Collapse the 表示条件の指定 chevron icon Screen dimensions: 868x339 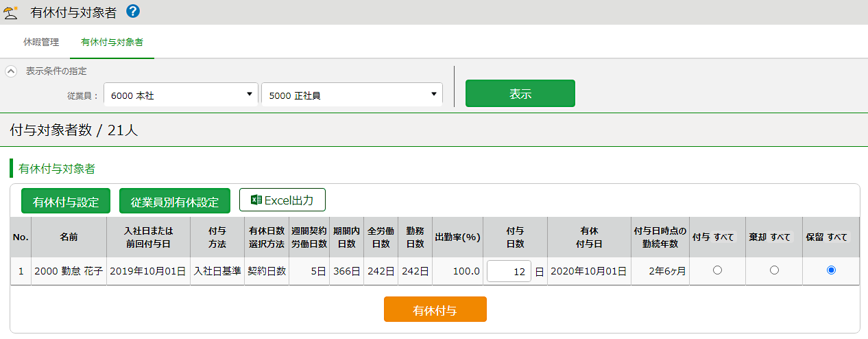pyautogui.click(x=11, y=71)
